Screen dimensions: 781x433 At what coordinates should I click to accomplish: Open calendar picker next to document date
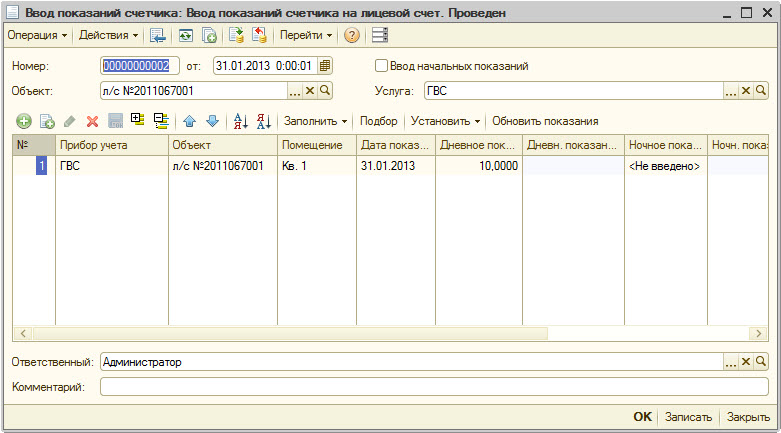325,66
